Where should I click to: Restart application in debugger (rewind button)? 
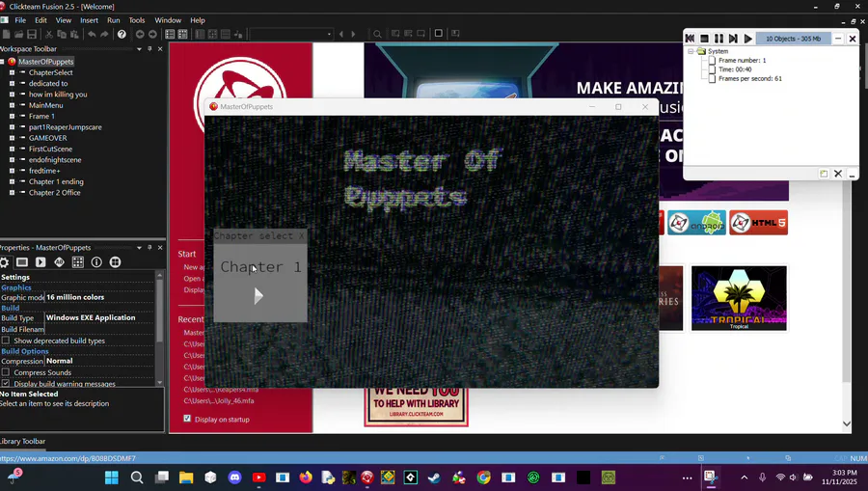pos(690,39)
